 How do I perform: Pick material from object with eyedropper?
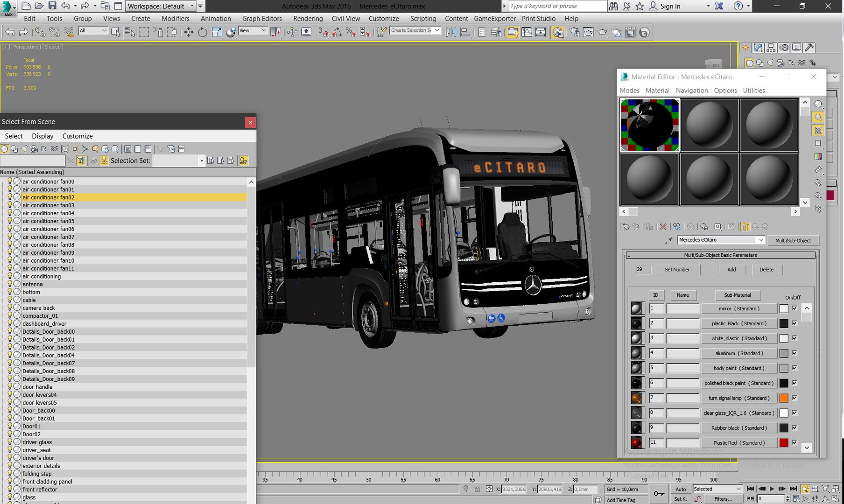coord(669,240)
